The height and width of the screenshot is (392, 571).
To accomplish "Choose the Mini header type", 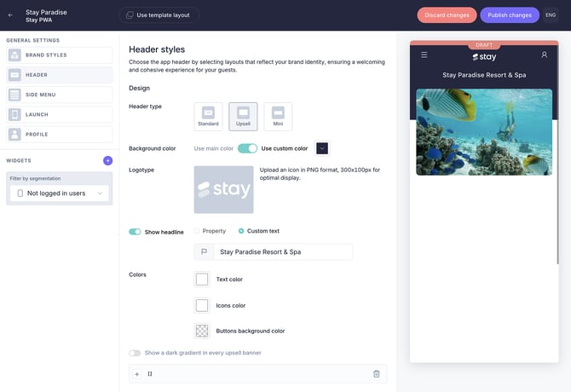I will (278, 117).
